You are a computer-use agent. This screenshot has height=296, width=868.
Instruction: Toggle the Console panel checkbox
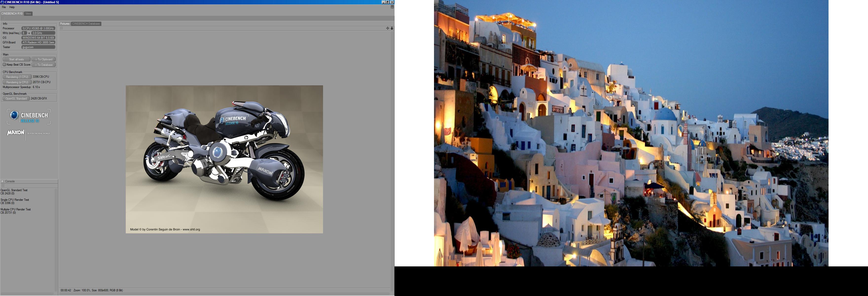(x=3, y=181)
